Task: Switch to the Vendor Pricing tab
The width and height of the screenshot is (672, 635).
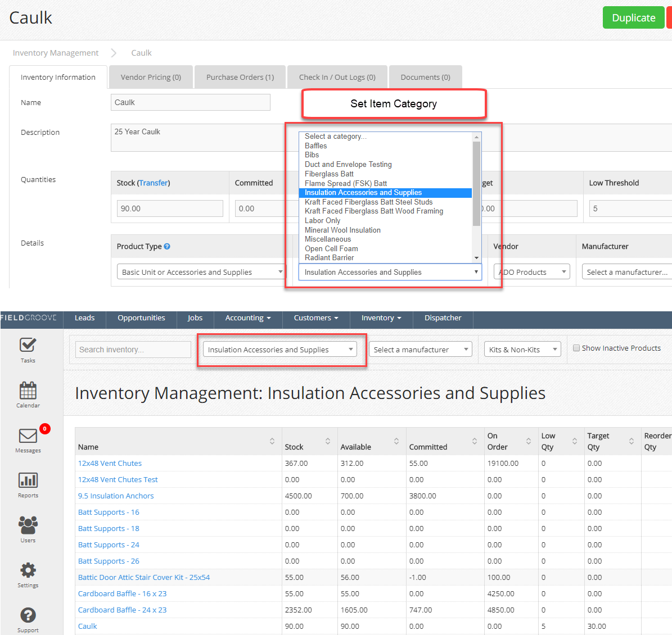Action: [151, 78]
